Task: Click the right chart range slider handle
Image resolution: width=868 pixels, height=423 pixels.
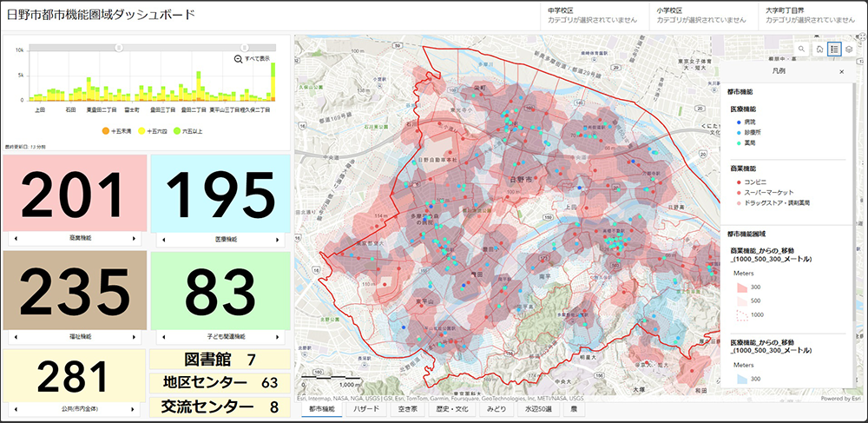Action: (246, 47)
